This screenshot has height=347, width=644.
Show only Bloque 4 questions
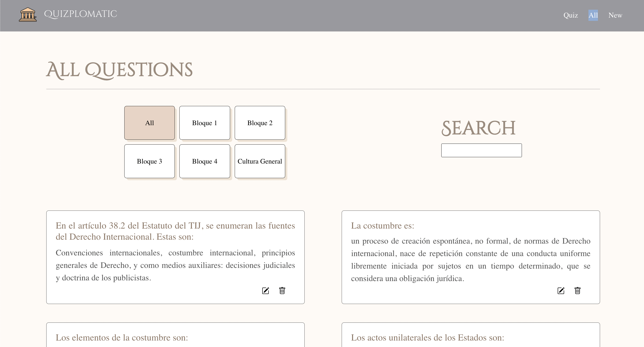[204, 161]
